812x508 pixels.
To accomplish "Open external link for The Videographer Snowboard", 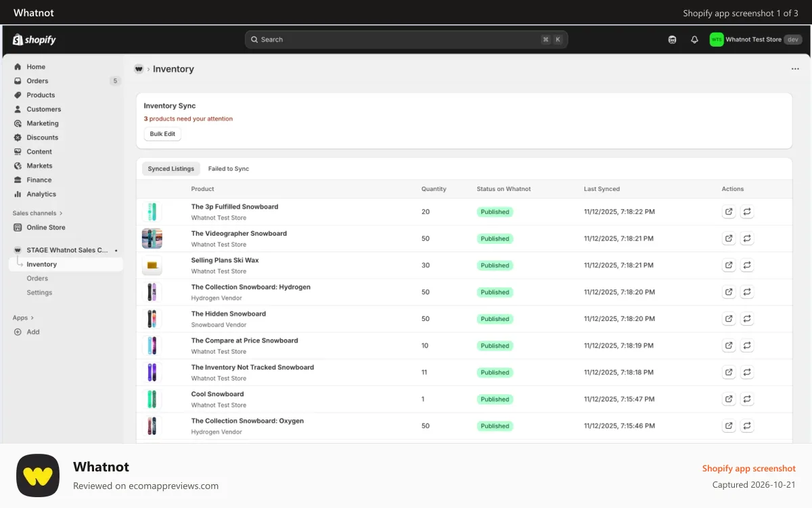I will click(729, 238).
